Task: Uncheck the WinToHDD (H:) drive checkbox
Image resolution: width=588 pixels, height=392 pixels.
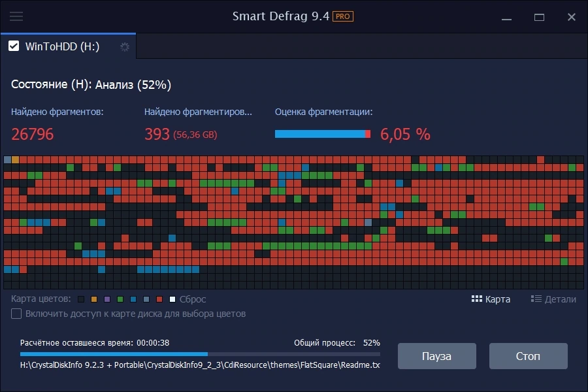Action: click(14, 46)
